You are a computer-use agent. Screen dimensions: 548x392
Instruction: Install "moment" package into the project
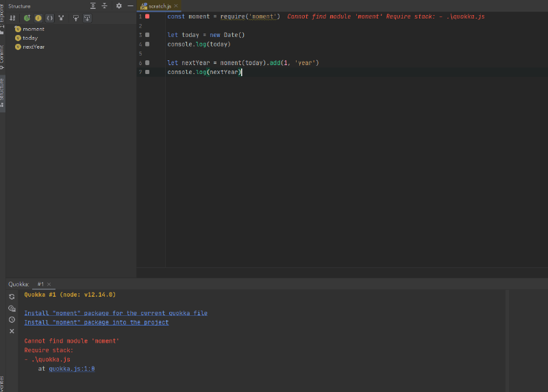97,322
